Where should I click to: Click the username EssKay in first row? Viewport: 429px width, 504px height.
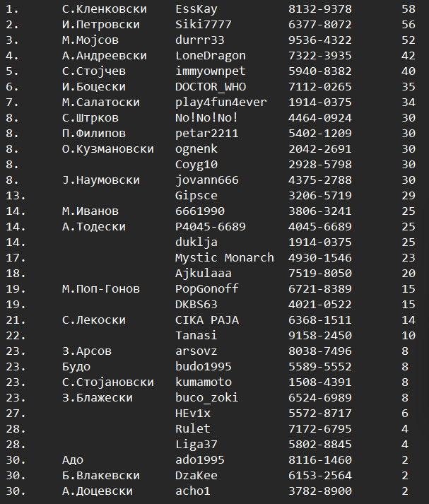pyautogui.click(x=196, y=9)
